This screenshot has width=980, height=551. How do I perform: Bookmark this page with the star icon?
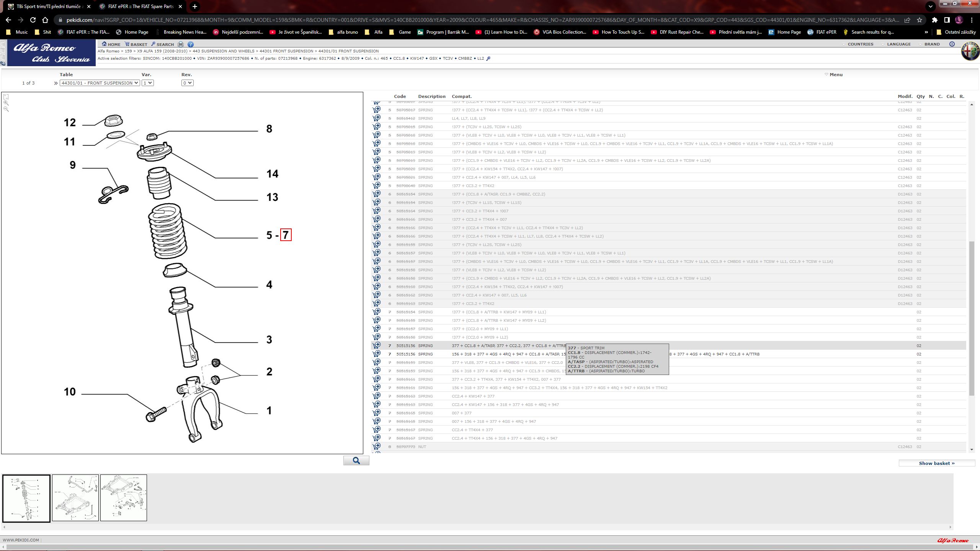920,20
